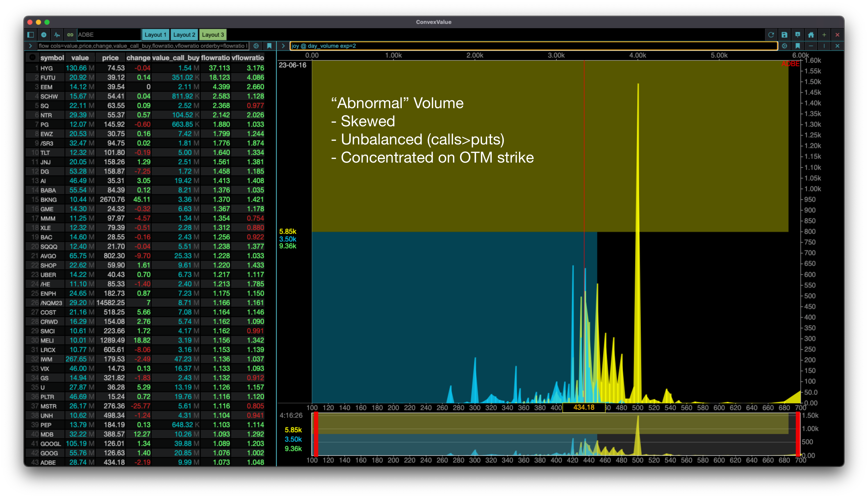Switch to Layout 1 tab
Screen dimensions: 868x498
[x=155, y=35]
